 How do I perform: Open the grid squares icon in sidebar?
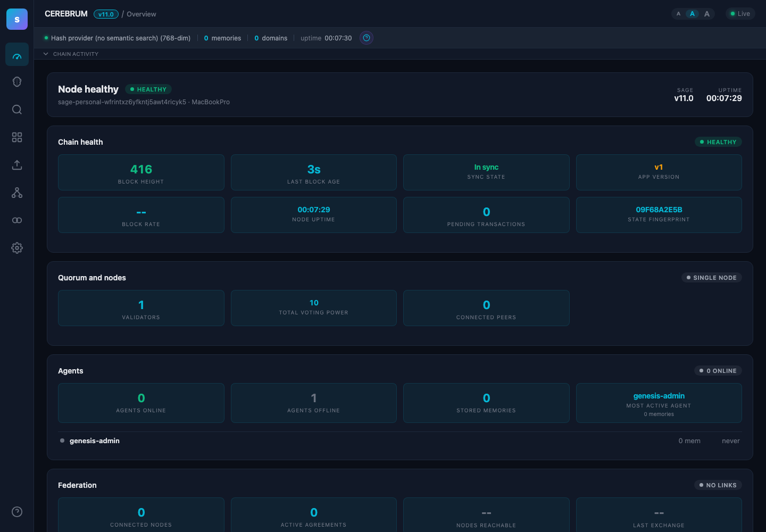click(17, 137)
